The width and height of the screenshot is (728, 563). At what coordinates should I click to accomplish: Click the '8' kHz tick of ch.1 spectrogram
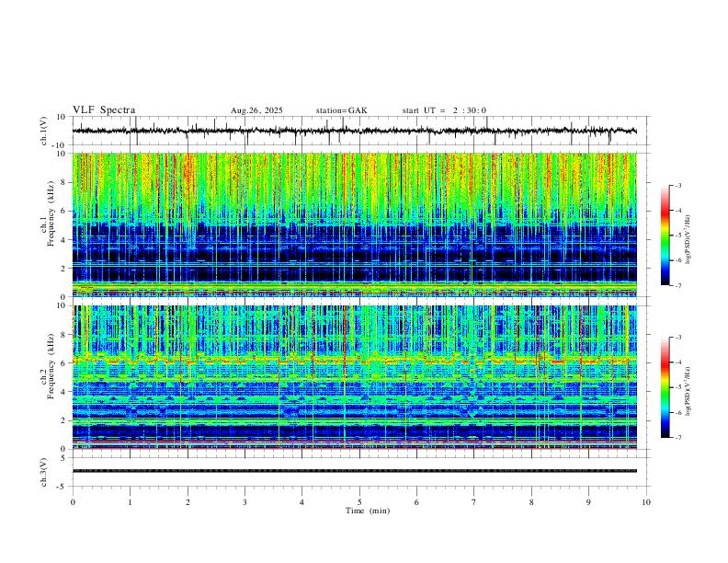click(x=63, y=182)
